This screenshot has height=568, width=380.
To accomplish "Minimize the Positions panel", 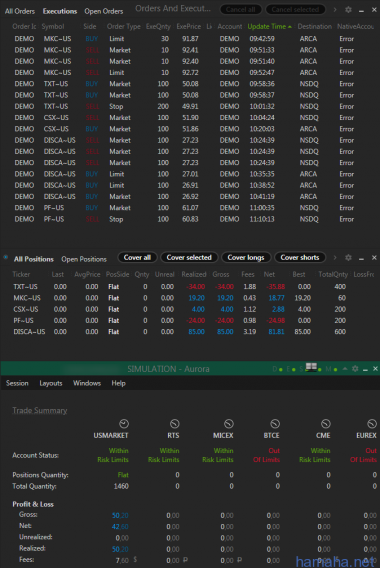I will pos(361,258).
